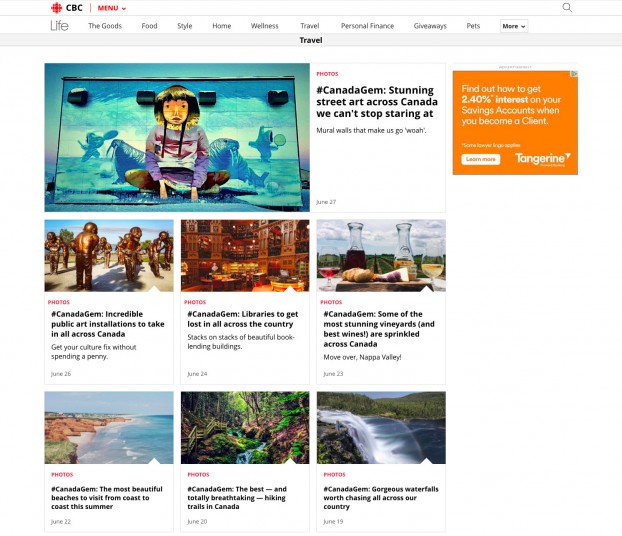Screen dimensions: 622x536
Task: Click 'Mural walls that make us go woah' text
Action: [371, 130]
